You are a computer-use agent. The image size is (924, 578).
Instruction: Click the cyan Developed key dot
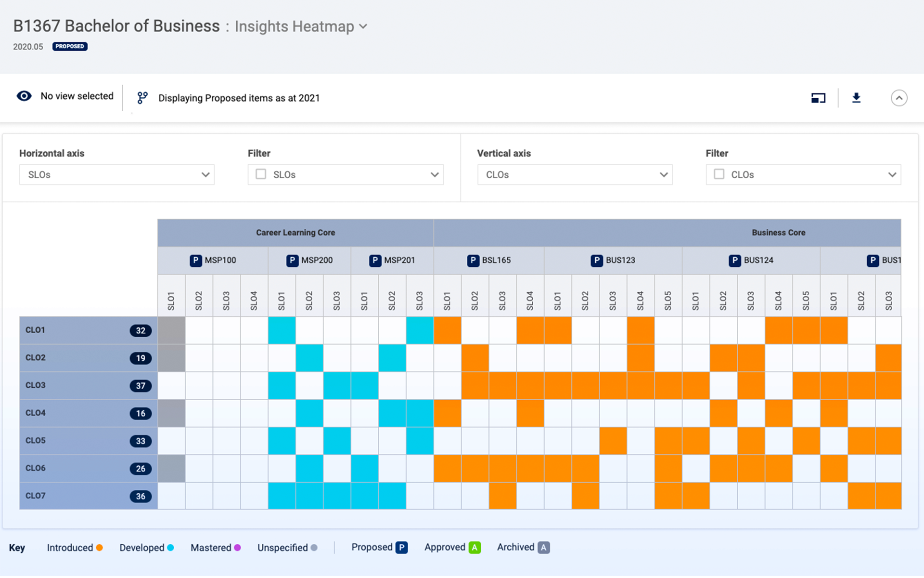point(170,548)
